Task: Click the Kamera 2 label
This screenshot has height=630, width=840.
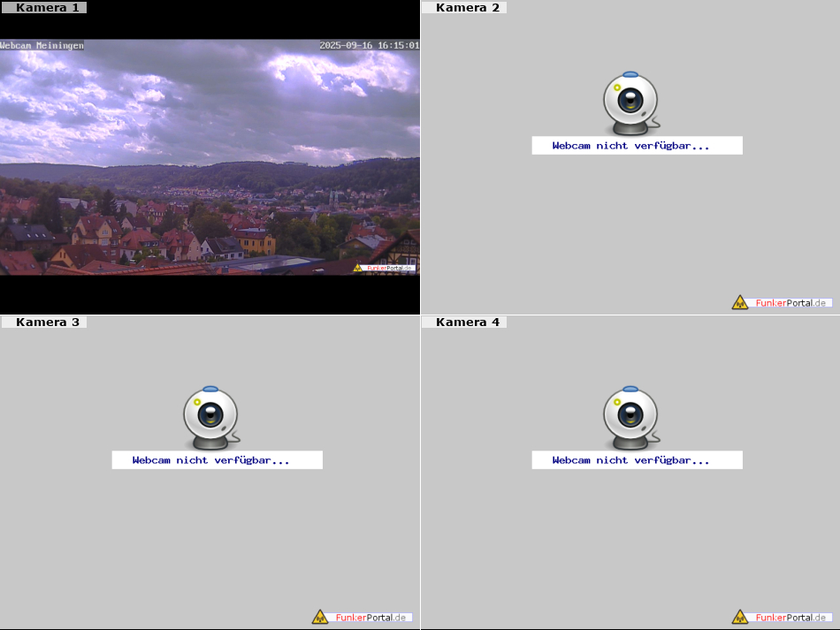Action: tap(464, 7)
